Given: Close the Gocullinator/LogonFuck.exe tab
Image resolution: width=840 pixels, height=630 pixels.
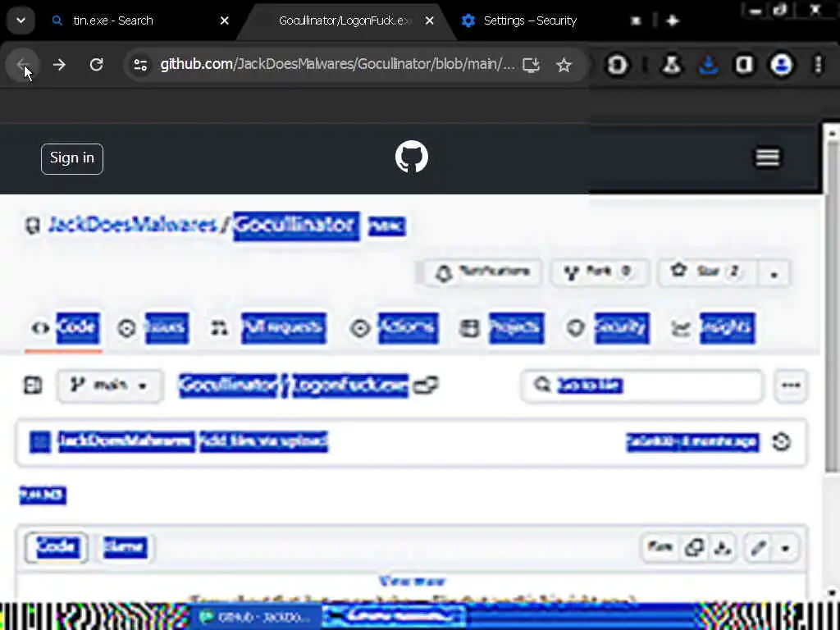Looking at the screenshot, I should click(x=430, y=21).
